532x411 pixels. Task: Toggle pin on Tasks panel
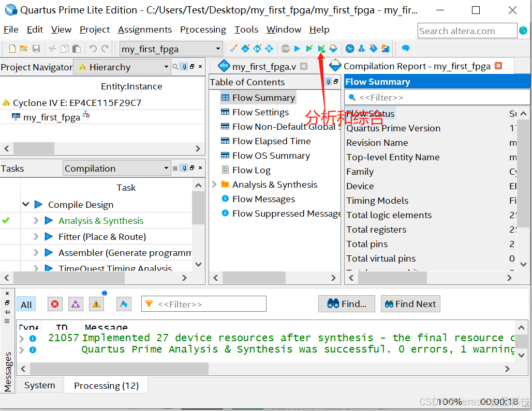[184, 168]
